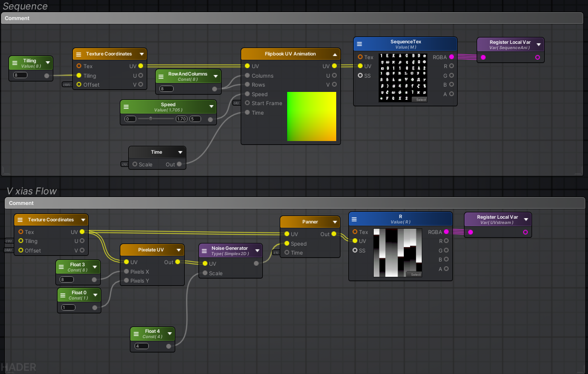The width and height of the screenshot is (588, 374).
Task: Click the SequenceTex SS input port
Action: coord(360,76)
